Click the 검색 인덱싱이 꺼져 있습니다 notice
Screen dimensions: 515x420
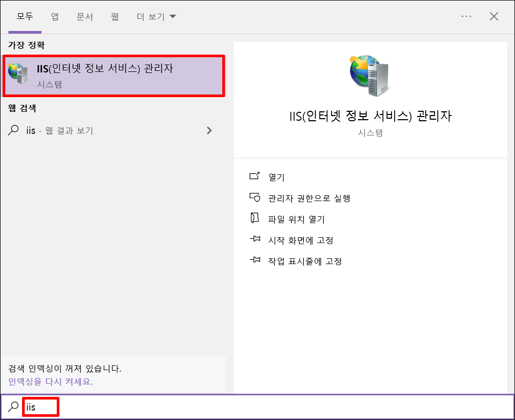point(65,369)
